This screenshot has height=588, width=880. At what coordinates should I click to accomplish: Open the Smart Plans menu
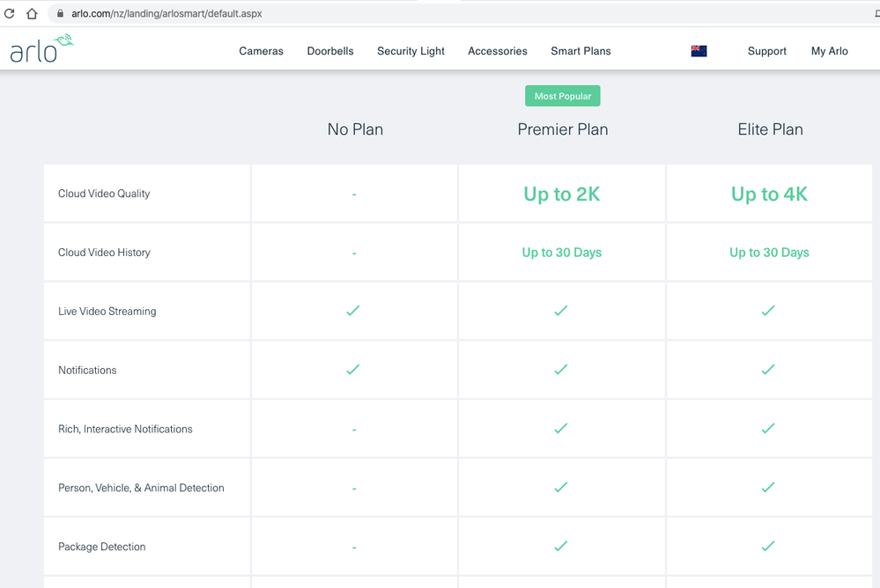click(x=581, y=51)
